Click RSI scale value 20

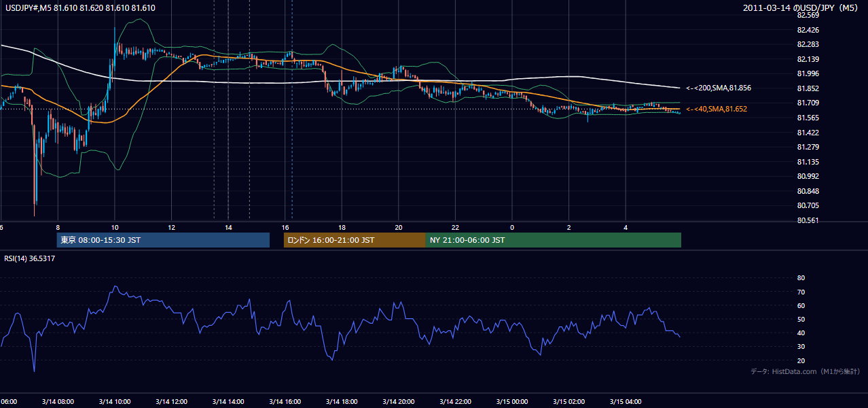(x=801, y=360)
